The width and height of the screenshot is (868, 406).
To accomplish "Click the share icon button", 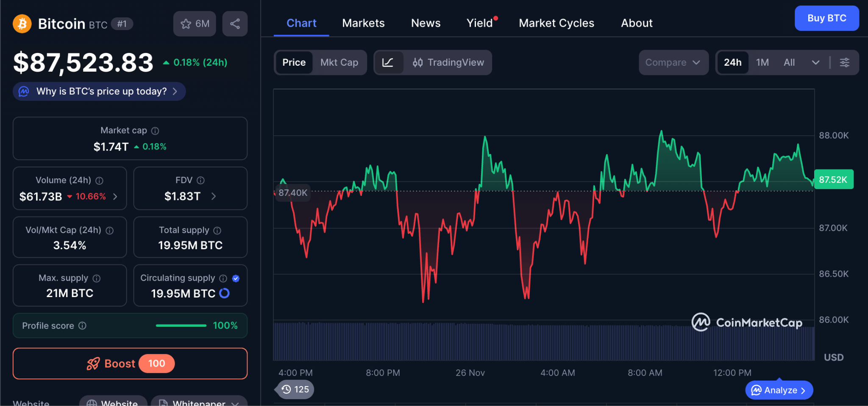I will 235,24.
